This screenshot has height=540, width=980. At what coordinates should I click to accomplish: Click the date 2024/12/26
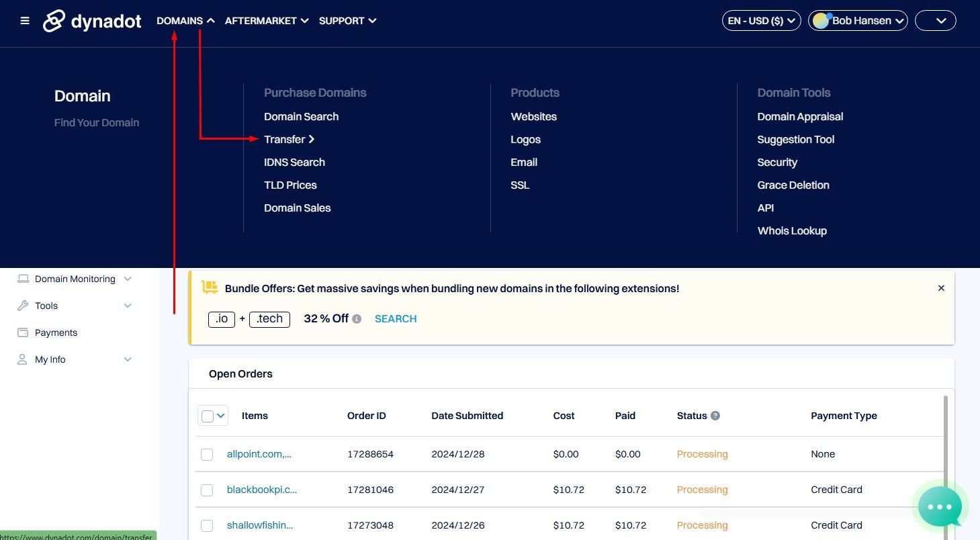coord(457,526)
